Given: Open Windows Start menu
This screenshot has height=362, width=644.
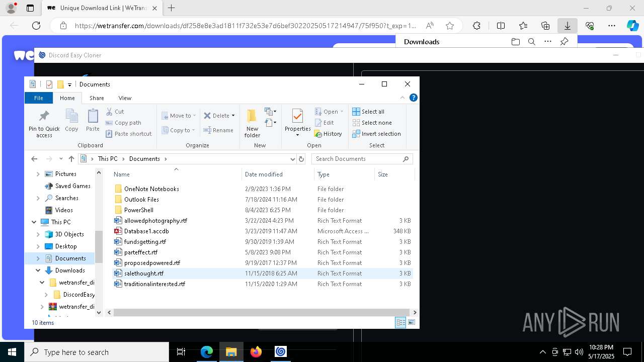Looking at the screenshot, I should click(x=12, y=352).
